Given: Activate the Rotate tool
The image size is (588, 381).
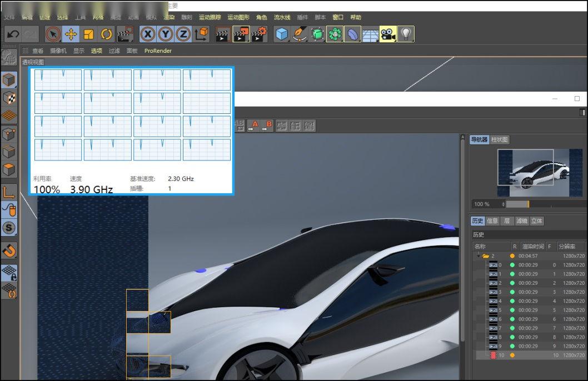Looking at the screenshot, I should coord(106,34).
